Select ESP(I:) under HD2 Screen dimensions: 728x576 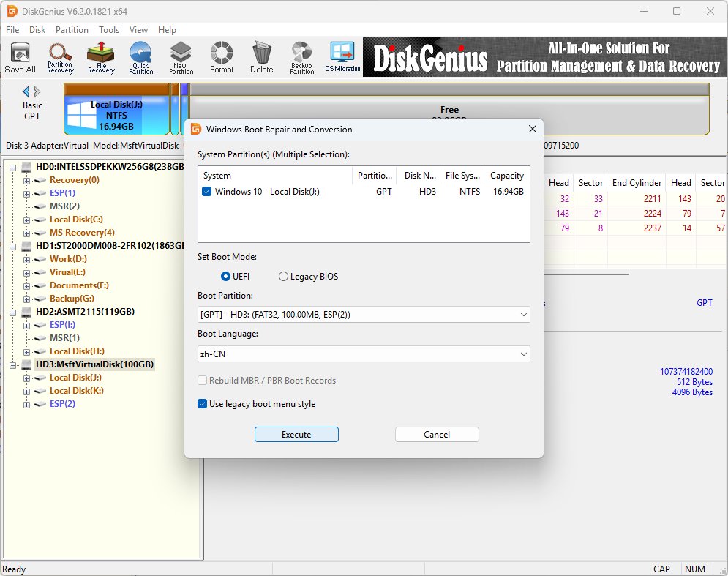[x=62, y=325]
